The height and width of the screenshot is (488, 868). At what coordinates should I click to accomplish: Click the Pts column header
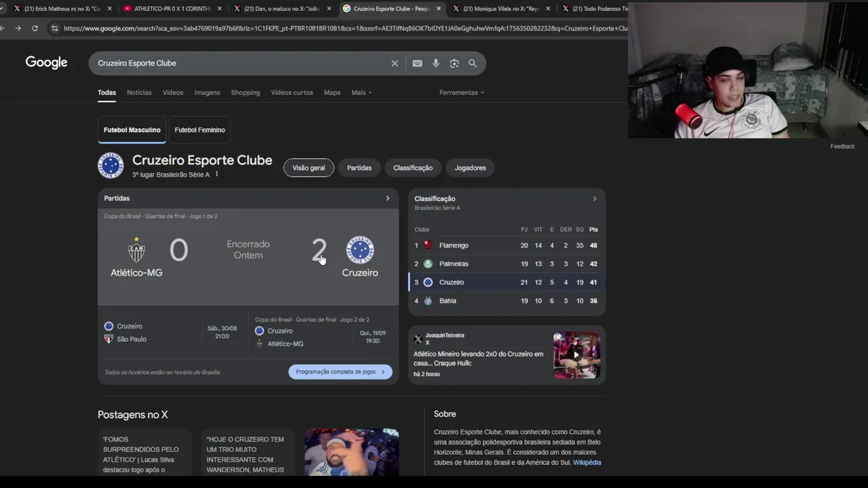(x=593, y=229)
